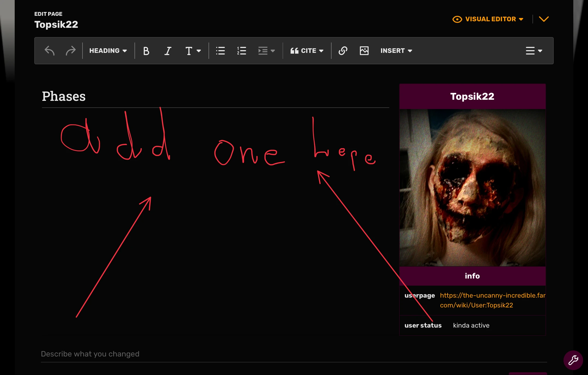This screenshot has width=588, height=375.
Task: Redo the last edit
Action: click(x=71, y=51)
